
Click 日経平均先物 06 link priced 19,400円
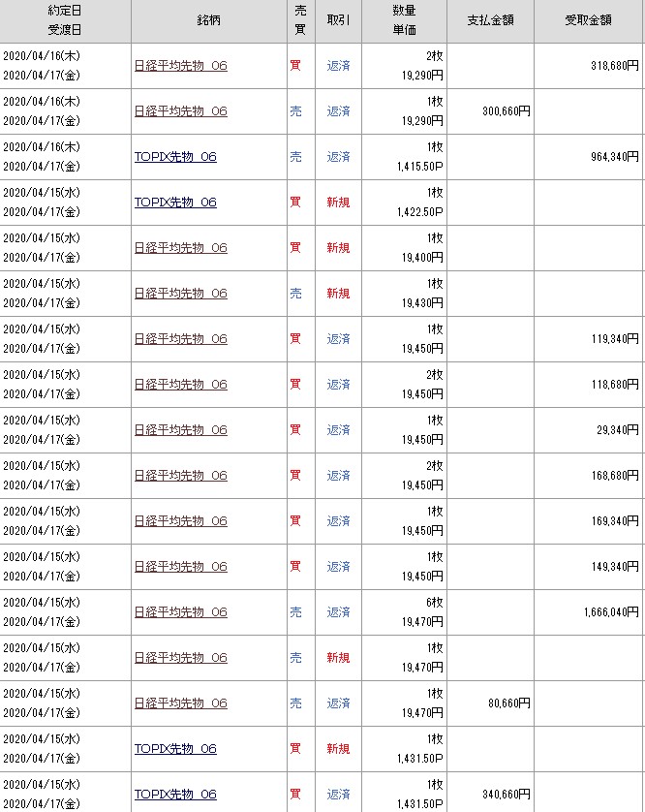coord(180,248)
